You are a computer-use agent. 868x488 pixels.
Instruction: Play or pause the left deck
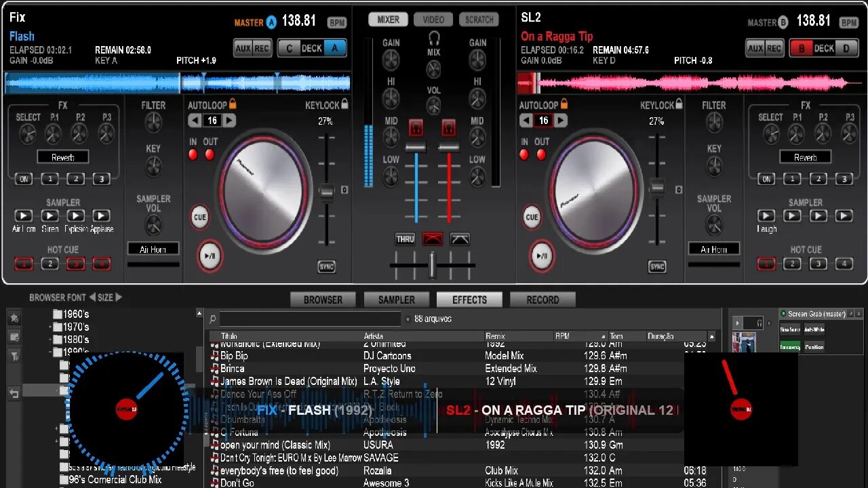[x=210, y=256]
